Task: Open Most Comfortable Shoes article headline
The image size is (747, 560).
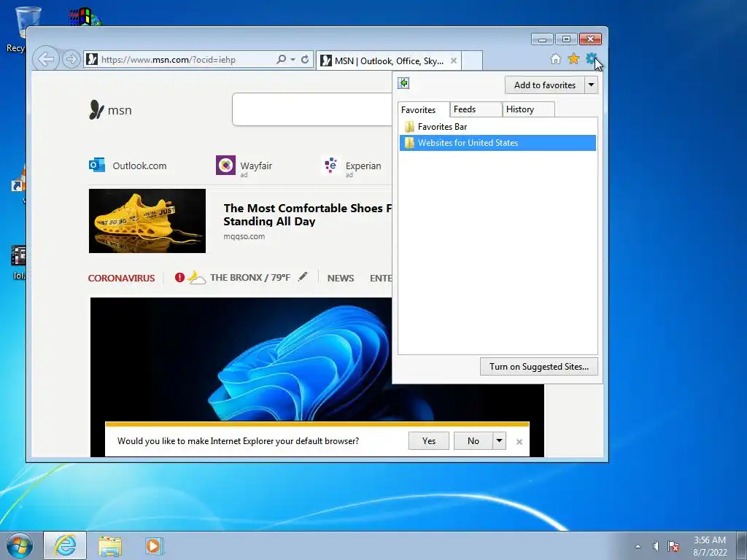Action: pos(308,215)
